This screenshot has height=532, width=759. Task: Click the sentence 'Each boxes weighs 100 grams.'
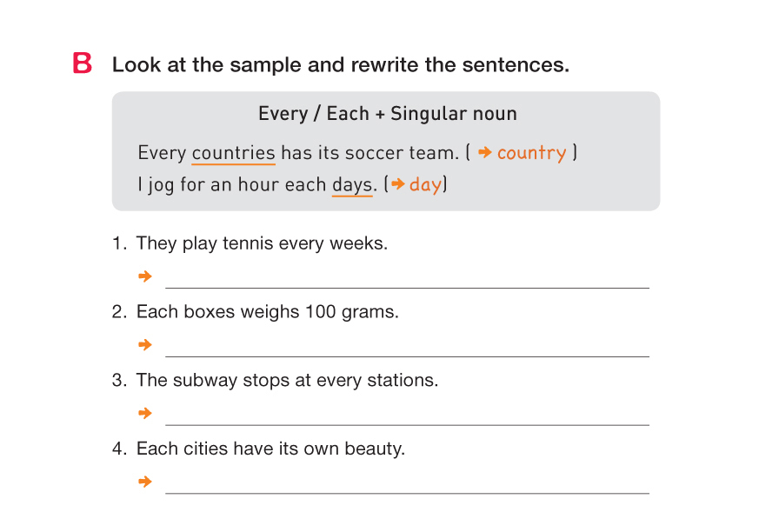(268, 311)
